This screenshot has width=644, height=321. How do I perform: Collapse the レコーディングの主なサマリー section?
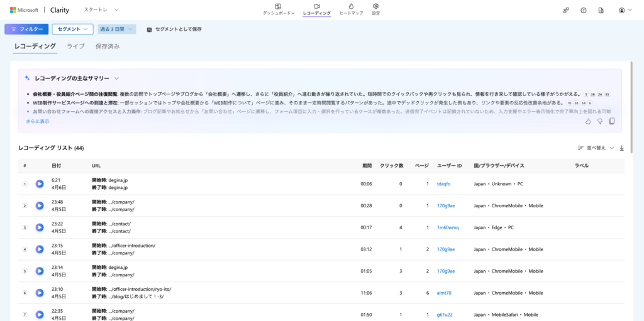(117, 79)
